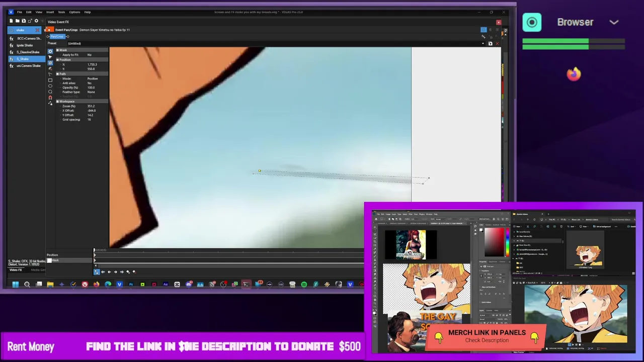The height and width of the screenshot is (362, 644).
Task: Go to the previous keyframe
Action: [x=109, y=272]
